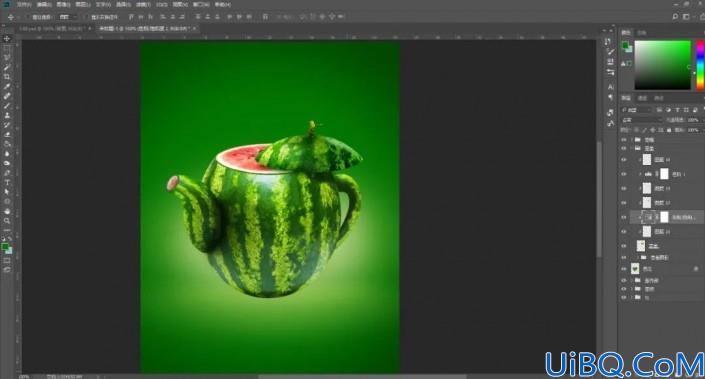The height and width of the screenshot is (379, 705).
Task: Toggle the Show Transform Controls checkbox
Action: (x=87, y=17)
